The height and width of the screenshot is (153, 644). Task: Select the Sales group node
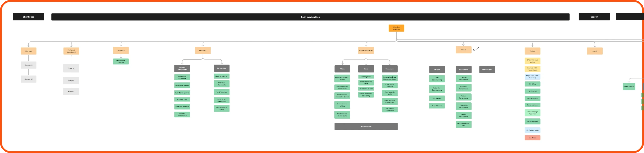coord(366,69)
